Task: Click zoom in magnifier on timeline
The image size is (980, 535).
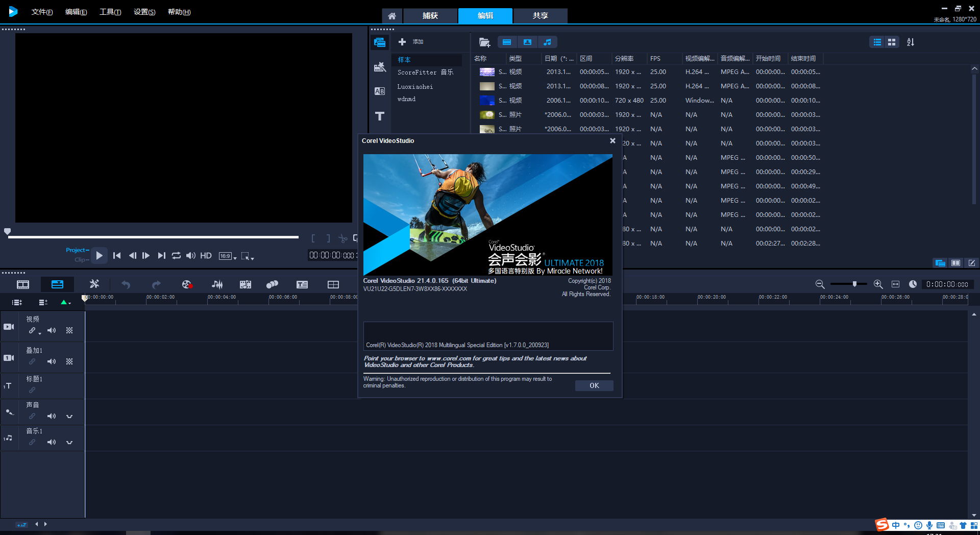Action: coord(878,284)
